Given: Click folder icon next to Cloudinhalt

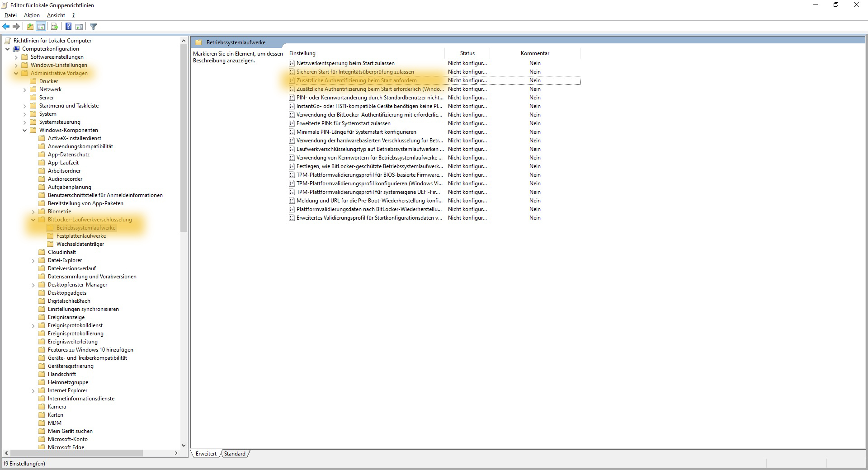Looking at the screenshot, I should click(42, 252).
